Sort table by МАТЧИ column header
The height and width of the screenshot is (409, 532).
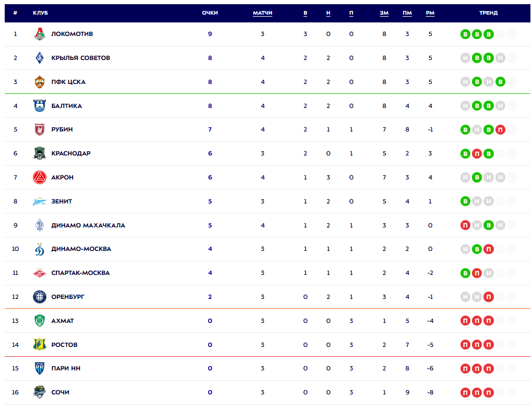(263, 13)
